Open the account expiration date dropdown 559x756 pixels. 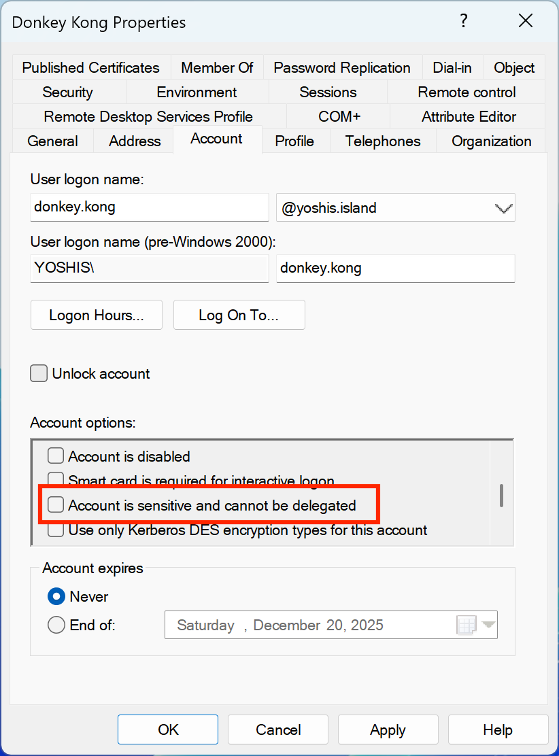[489, 625]
